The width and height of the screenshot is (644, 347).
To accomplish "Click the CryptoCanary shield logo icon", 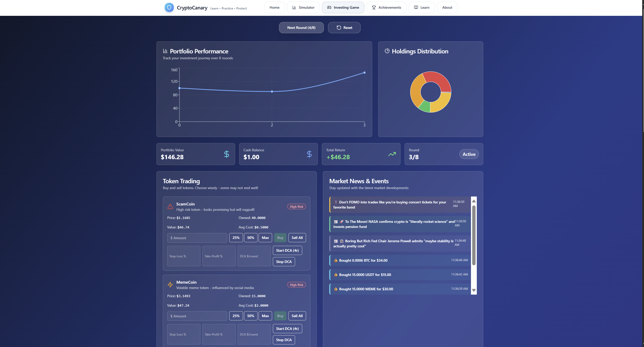I will tap(169, 7).
